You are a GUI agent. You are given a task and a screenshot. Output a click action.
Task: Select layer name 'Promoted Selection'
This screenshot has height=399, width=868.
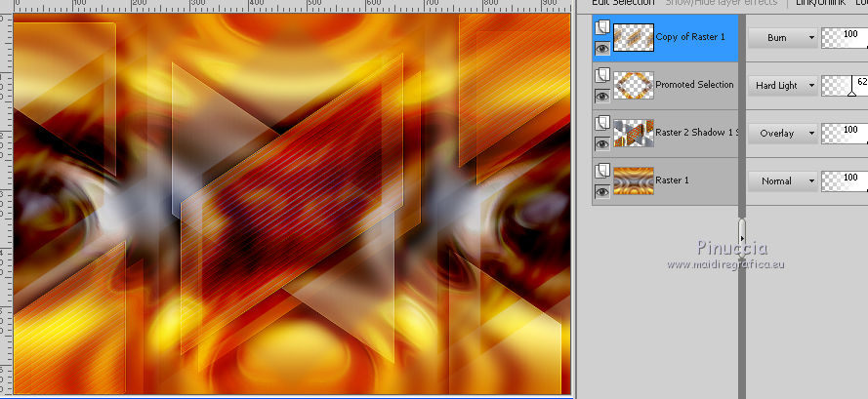694,85
